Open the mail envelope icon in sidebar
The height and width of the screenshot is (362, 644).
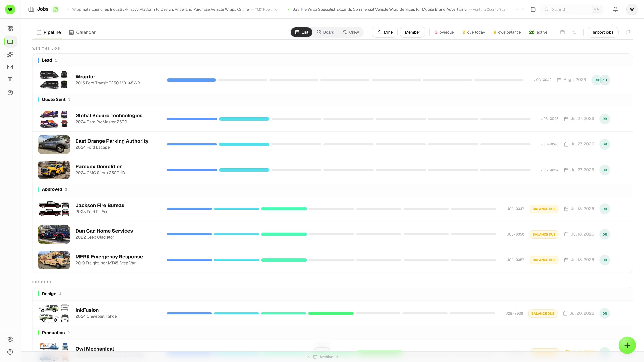[x=10, y=67]
